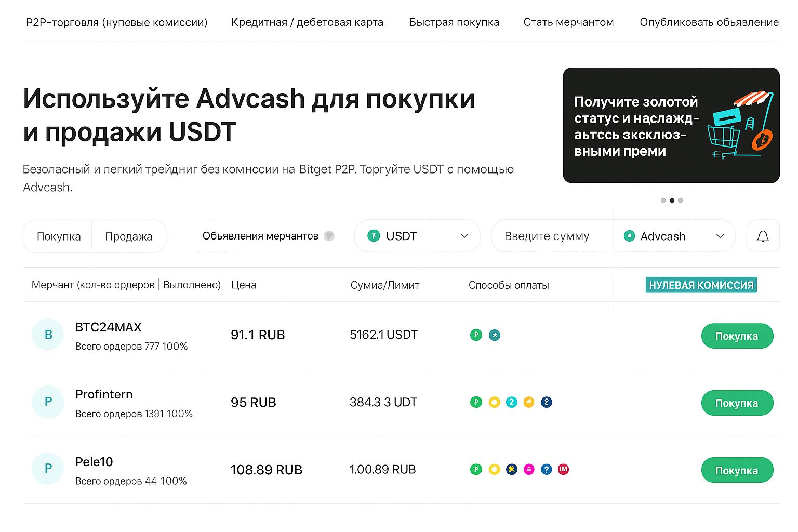Click Pele10 merchant avatar icon
The image size is (798, 532).
48,469
